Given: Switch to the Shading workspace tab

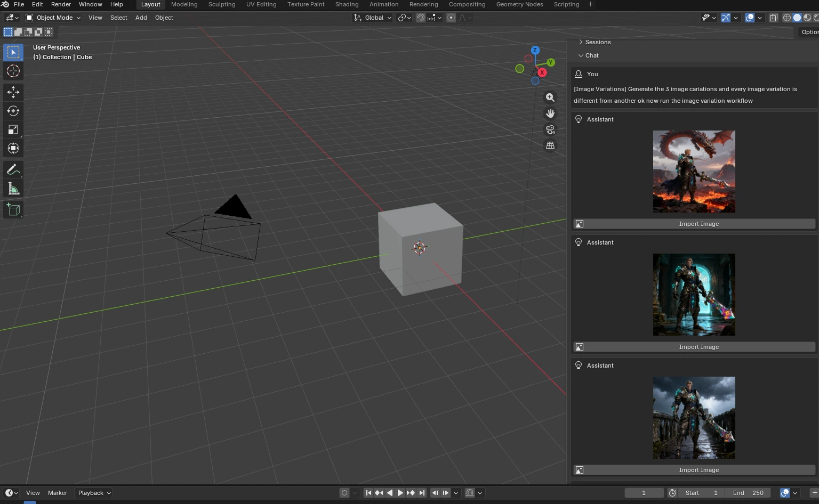Looking at the screenshot, I should pos(347,4).
